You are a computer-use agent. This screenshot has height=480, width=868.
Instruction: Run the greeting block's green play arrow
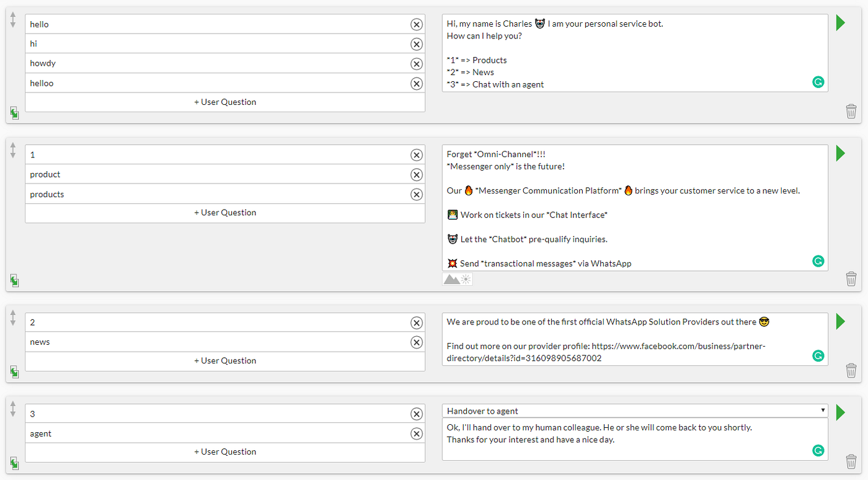coord(840,23)
